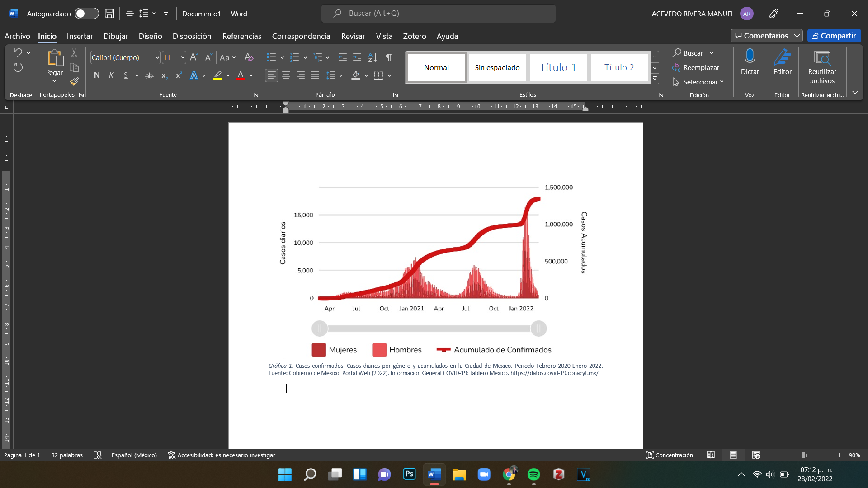Open File Explorer from the taskbar
Viewport: 868px width, 488px height.
[x=459, y=474]
